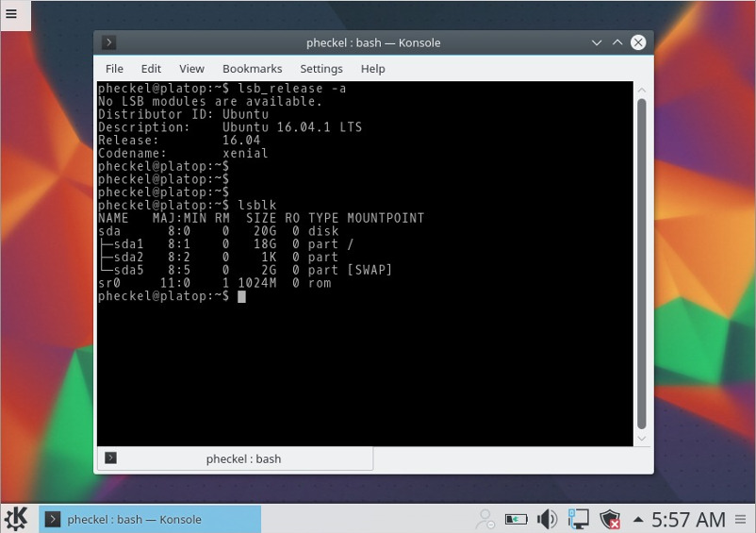Select the 'pheckel : bash' tab
The width and height of the screenshot is (756, 533).
click(236, 458)
